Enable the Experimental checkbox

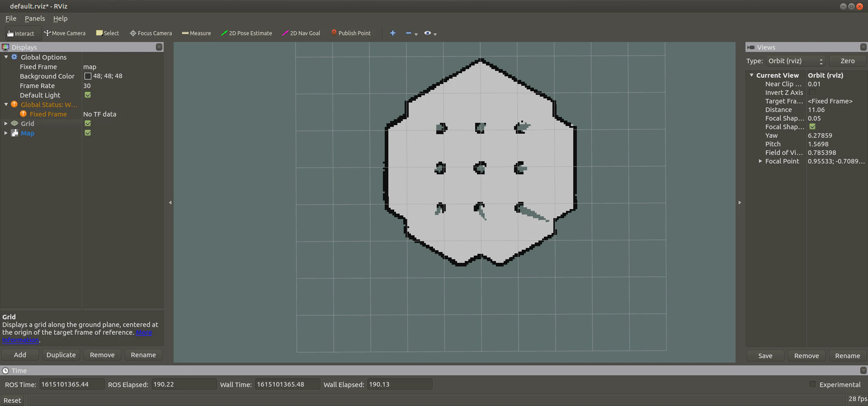[x=812, y=384]
